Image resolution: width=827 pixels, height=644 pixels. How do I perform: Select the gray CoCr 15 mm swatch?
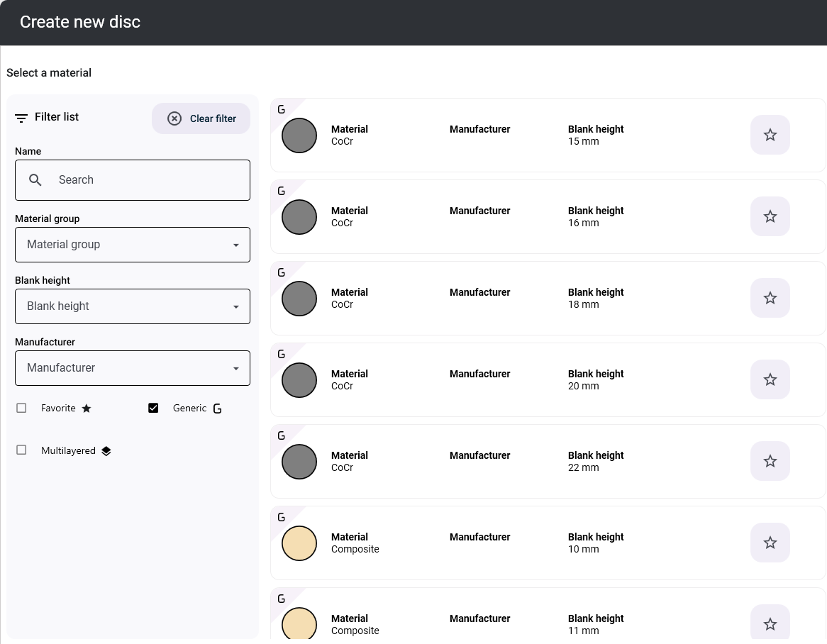tap(299, 135)
